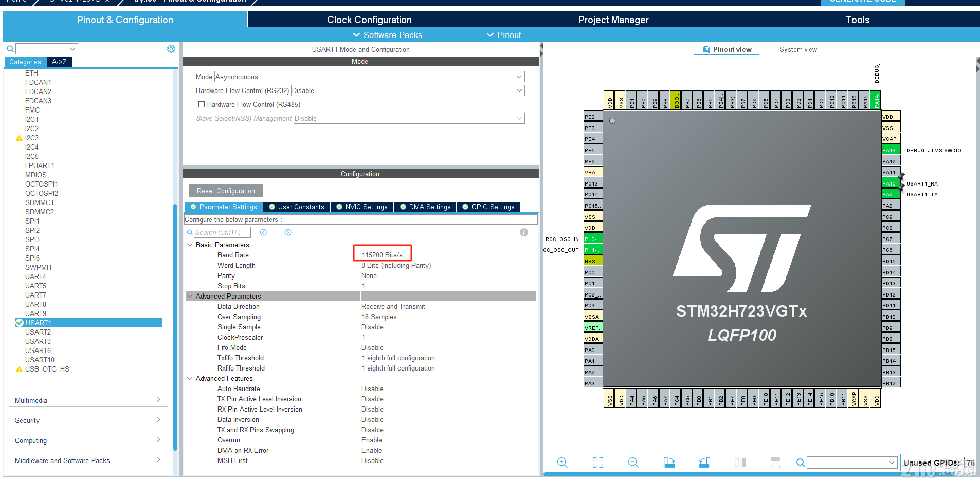Screen dimensions: 980x481
Task: Select SPI1 in the peripheral list
Action: coord(32,221)
